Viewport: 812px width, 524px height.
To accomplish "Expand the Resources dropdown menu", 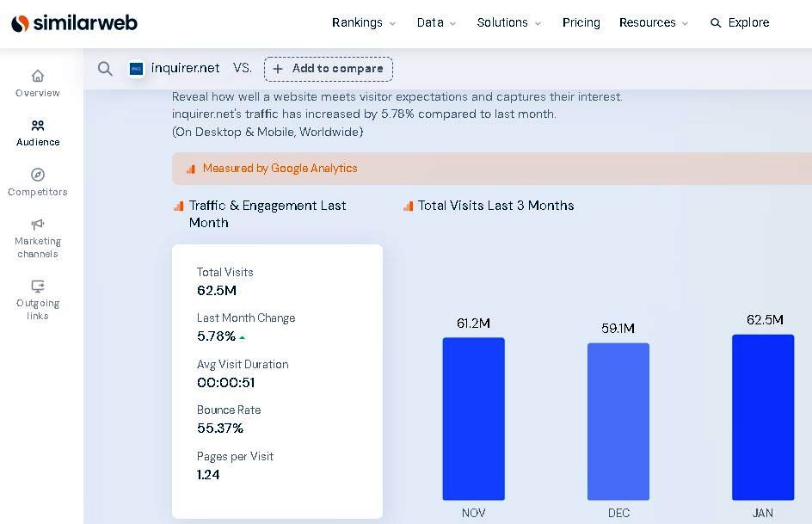I will click(x=654, y=23).
